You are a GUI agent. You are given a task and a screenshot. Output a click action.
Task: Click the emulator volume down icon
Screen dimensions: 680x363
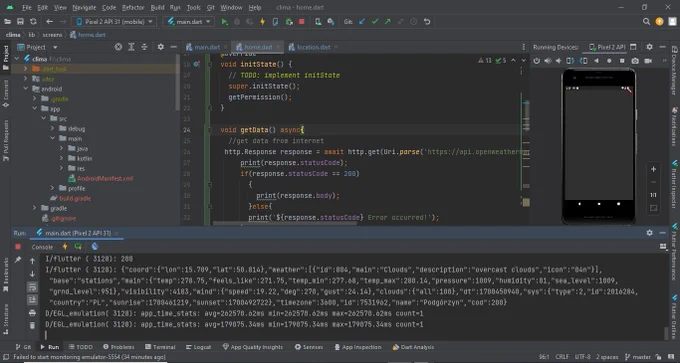tap(559, 61)
